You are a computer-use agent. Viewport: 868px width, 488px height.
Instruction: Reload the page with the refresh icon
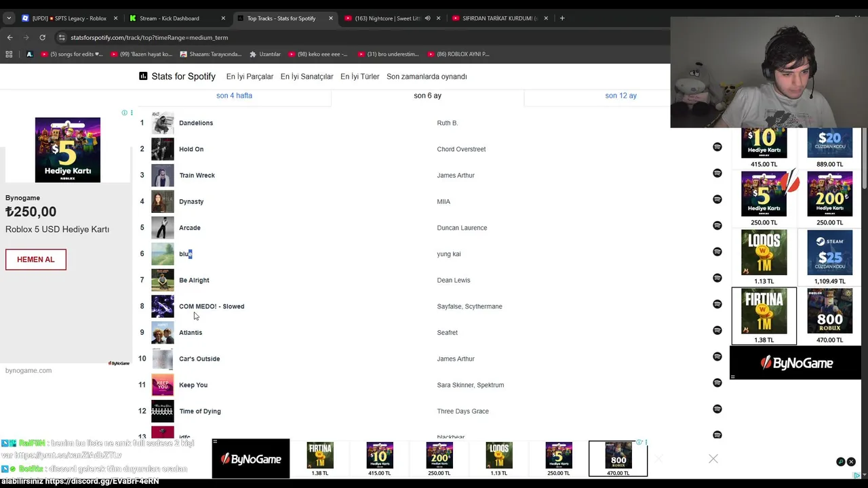pos(42,37)
